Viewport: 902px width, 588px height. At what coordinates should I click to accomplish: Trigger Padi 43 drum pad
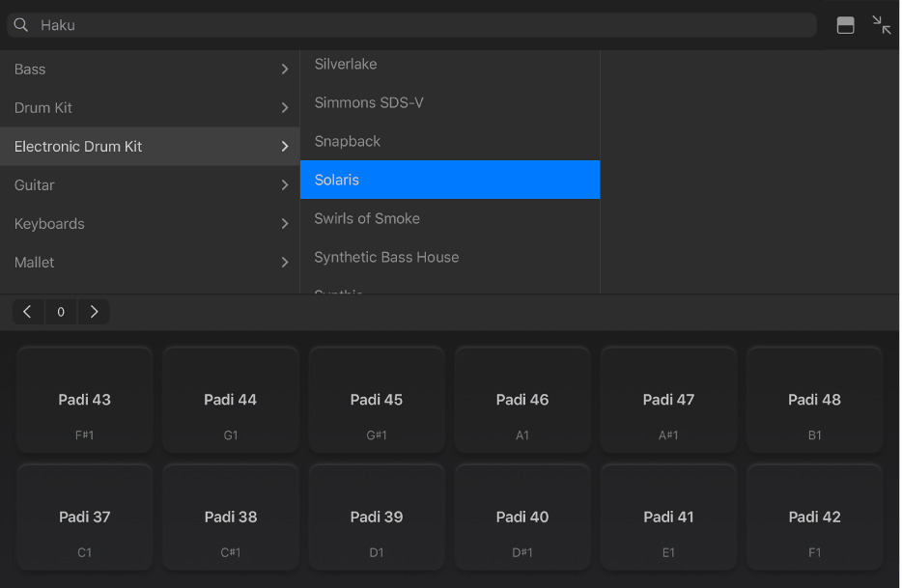click(85, 400)
